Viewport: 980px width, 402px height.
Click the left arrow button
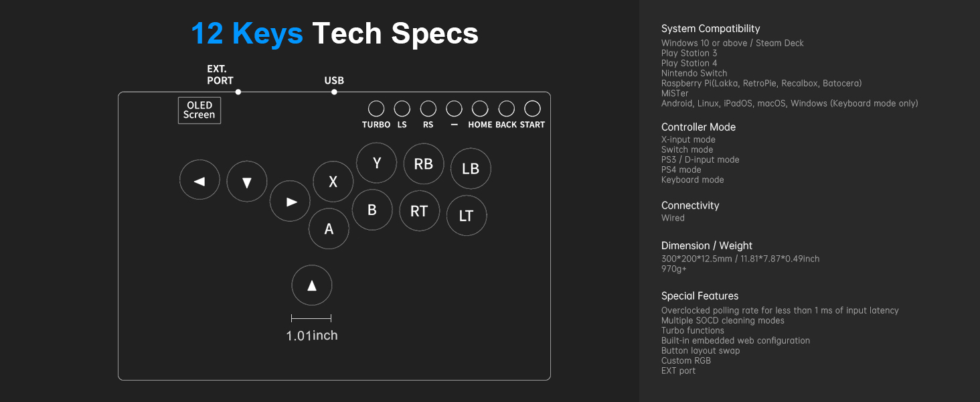(x=199, y=180)
